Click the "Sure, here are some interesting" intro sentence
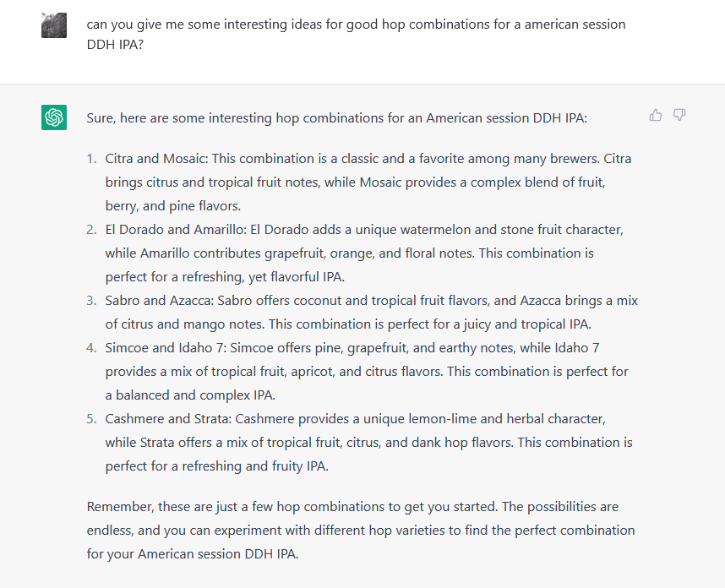 (x=336, y=118)
